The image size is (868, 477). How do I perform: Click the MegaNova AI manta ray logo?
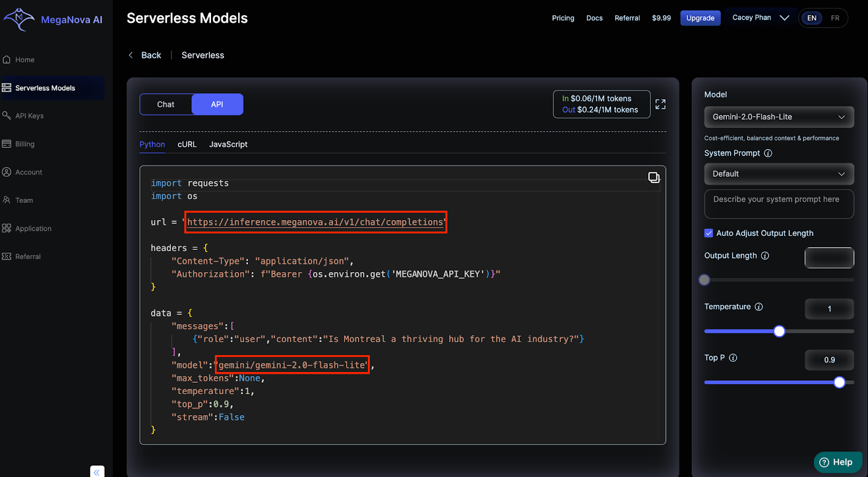click(18, 19)
